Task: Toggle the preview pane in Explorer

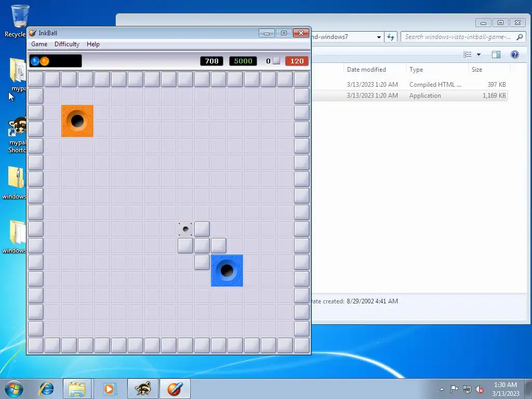Action: click(x=496, y=54)
